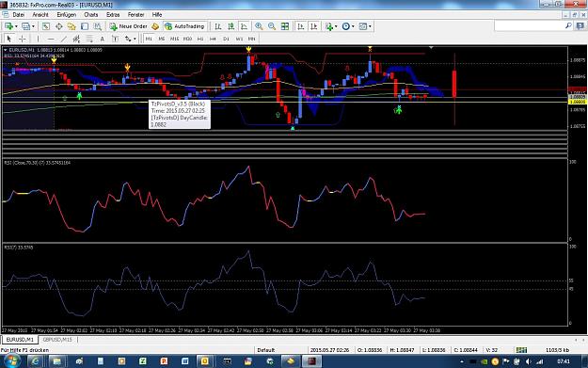Expand the profiles dropdown arrow

pos(33,26)
